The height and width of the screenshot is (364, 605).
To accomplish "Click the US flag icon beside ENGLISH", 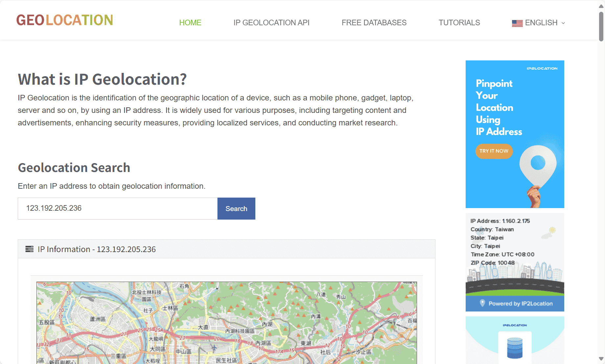I will click(x=517, y=23).
